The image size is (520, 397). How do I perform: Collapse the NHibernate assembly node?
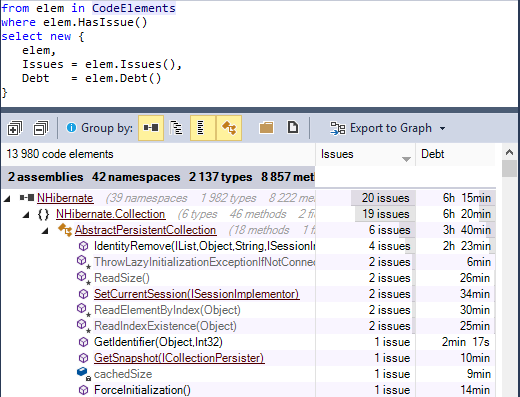(x=7, y=199)
